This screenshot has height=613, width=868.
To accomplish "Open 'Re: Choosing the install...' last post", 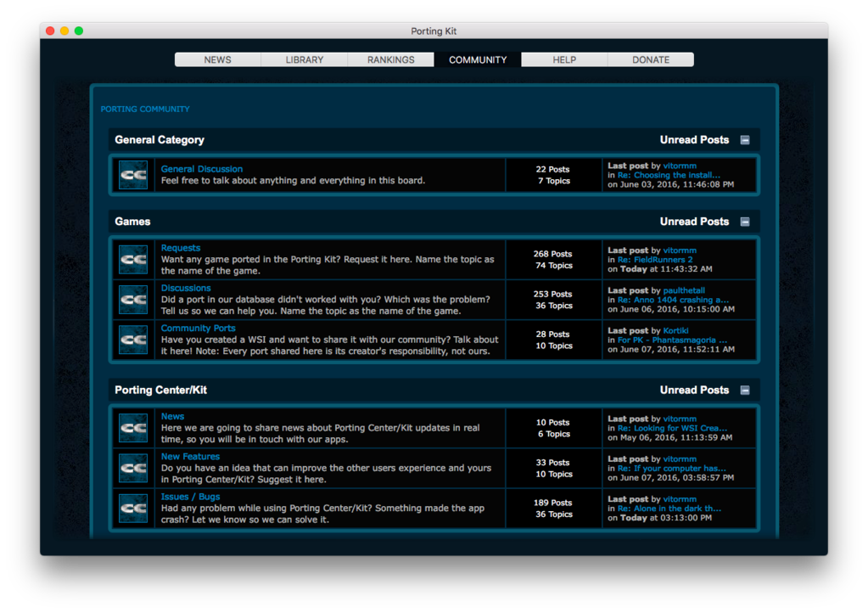I will tap(669, 175).
